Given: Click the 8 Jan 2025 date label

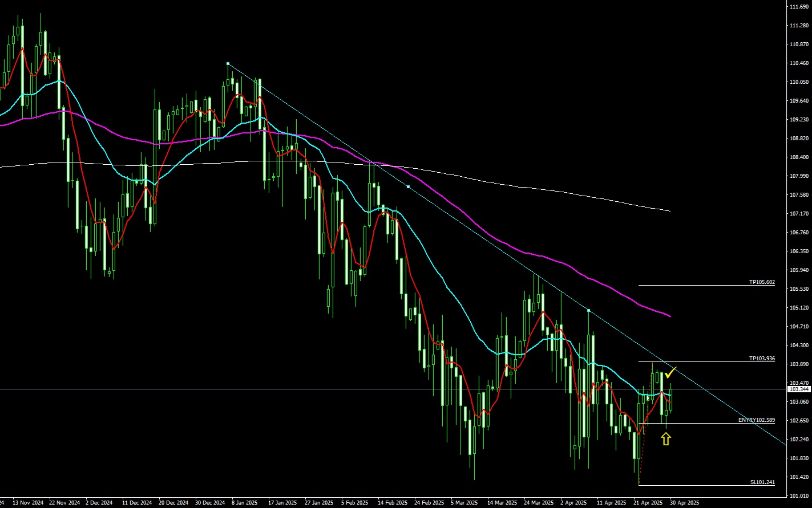Looking at the screenshot, I should 245,503.
